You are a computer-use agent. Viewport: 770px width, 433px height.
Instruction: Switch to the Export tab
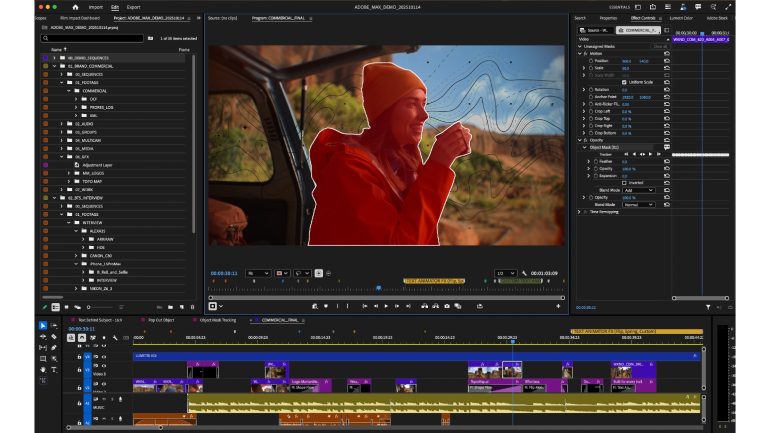pos(133,6)
